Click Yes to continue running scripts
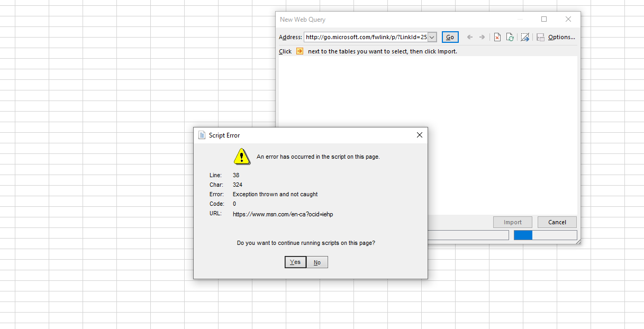The width and height of the screenshot is (644, 329). coord(295,262)
